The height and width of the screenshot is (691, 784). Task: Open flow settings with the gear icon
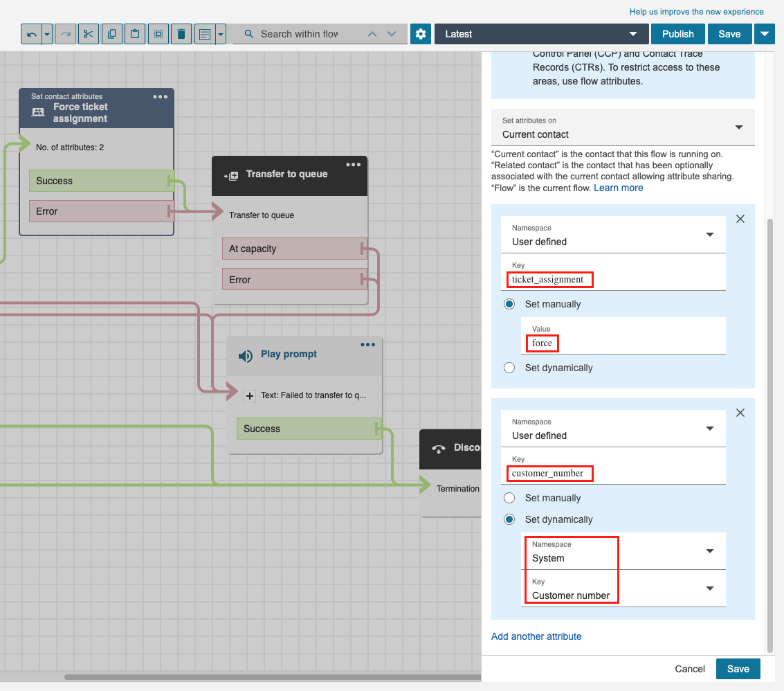tap(421, 34)
